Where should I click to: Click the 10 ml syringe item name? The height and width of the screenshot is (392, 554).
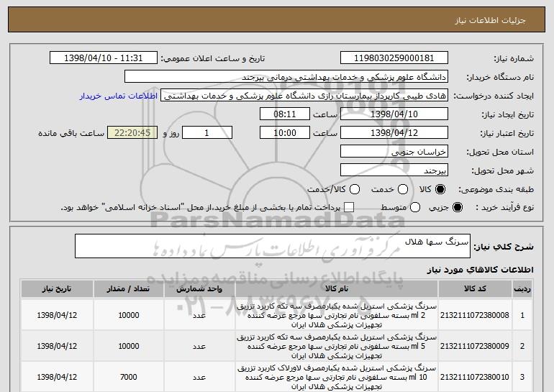(x=337, y=378)
